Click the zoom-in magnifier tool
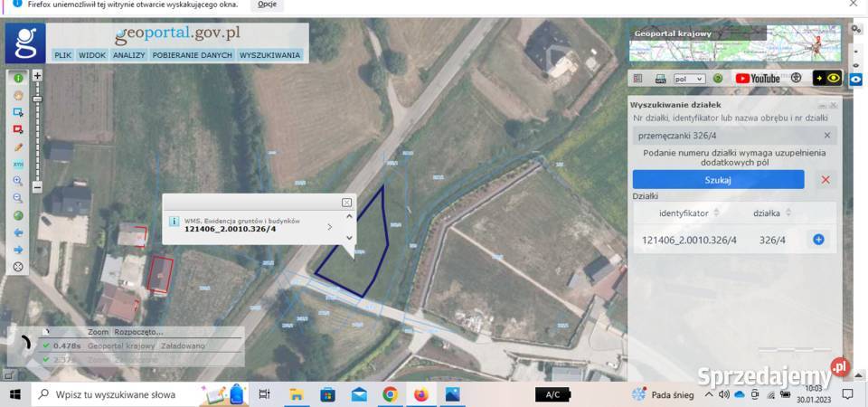This screenshot has height=407, width=868. (x=18, y=181)
